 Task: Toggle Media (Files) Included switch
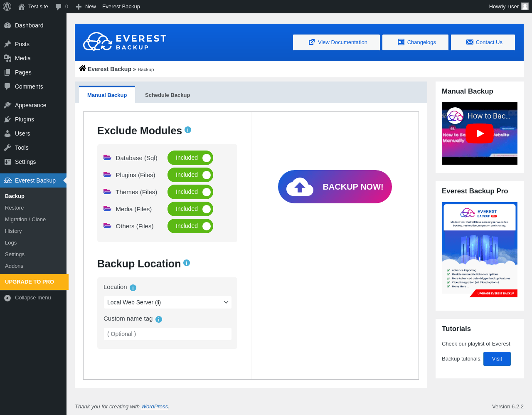click(190, 209)
